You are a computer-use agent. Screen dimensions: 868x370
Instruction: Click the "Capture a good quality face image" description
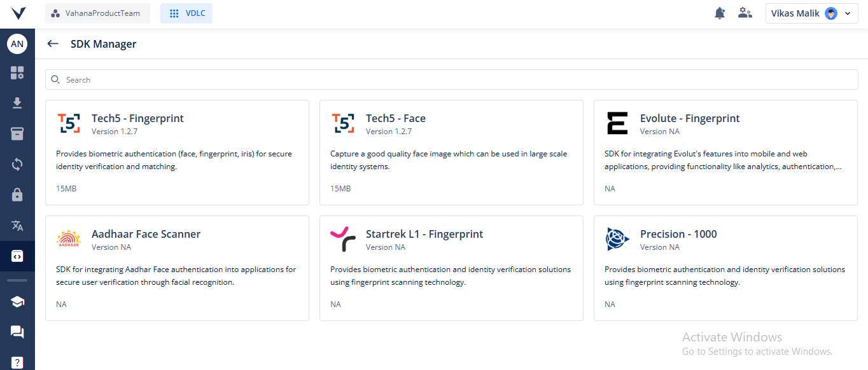coord(449,160)
